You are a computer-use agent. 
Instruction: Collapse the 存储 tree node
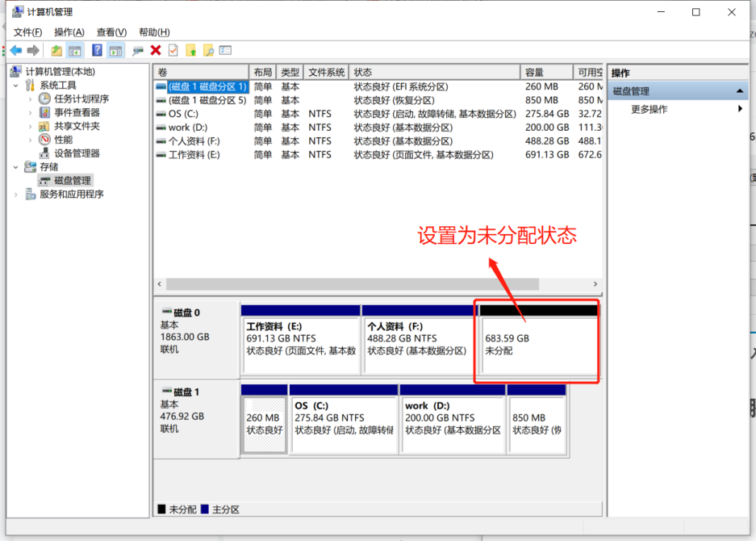[x=16, y=167]
